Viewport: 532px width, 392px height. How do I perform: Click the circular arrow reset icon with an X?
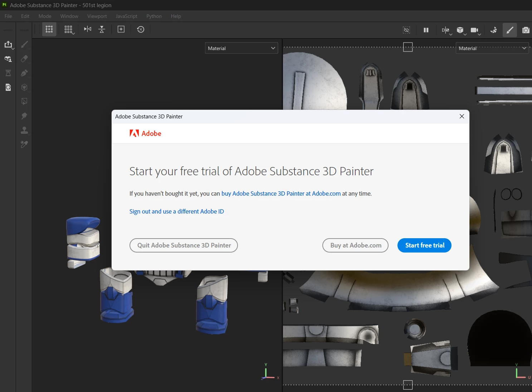pyautogui.click(x=141, y=29)
